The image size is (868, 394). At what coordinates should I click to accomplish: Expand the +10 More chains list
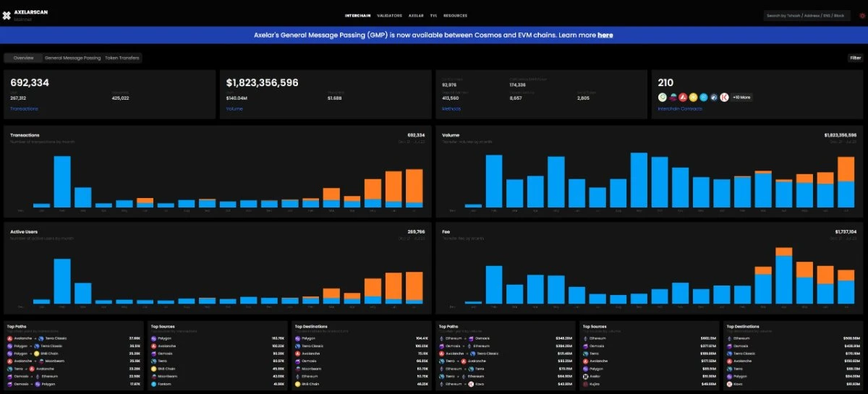tap(741, 97)
